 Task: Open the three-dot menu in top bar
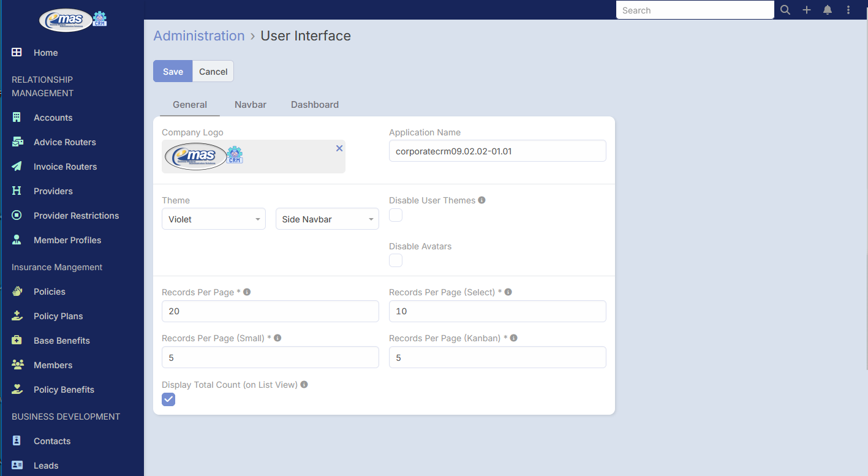pos(848,10)
